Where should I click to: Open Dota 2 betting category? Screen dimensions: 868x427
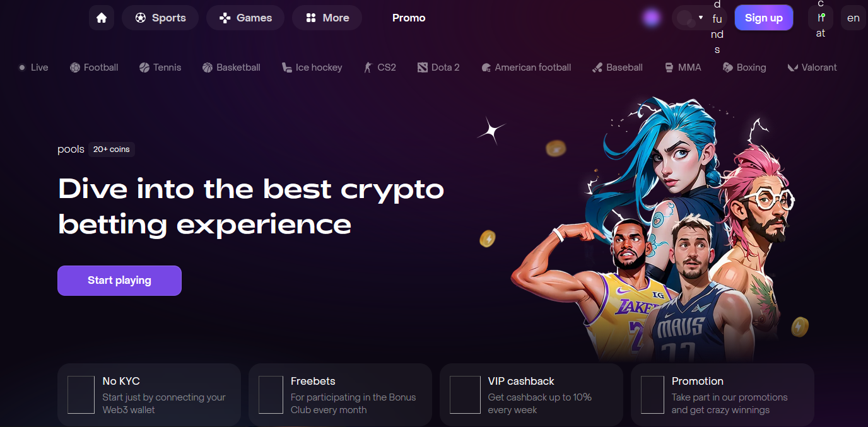(438, 67)
